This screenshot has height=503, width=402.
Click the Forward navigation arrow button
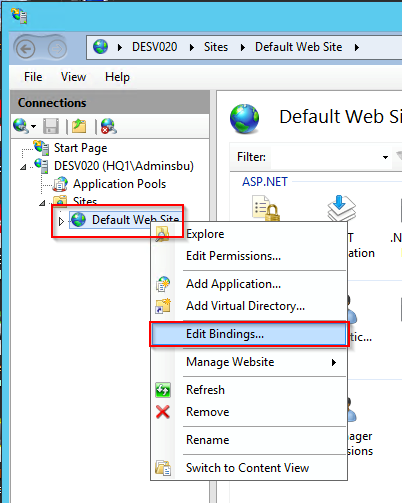pos(57,49)
